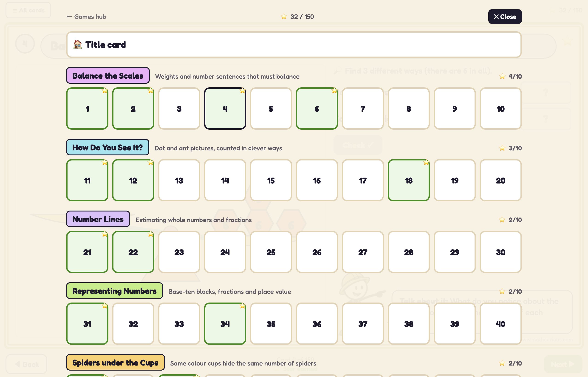
Task: Open card 7
Action: (x=363, y=109)
